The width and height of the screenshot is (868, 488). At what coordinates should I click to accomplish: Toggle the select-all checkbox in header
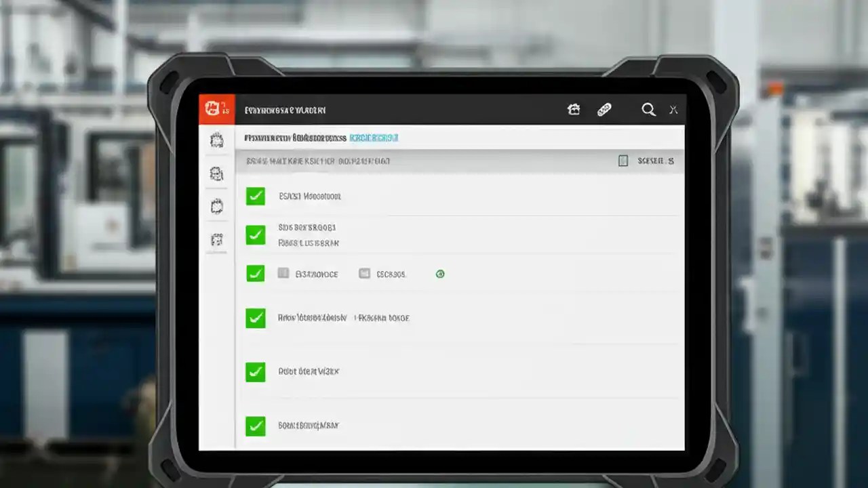point(623,161)
